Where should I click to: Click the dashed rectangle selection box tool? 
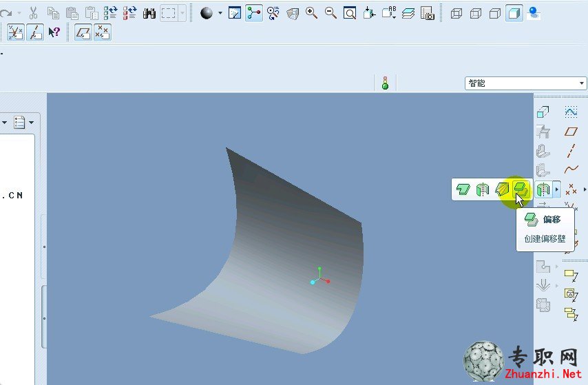(x=169, y=14)
